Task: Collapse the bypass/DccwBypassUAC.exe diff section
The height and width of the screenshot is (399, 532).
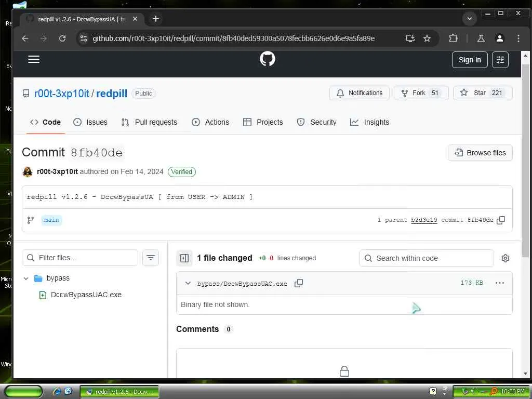Action: point(188,283)
